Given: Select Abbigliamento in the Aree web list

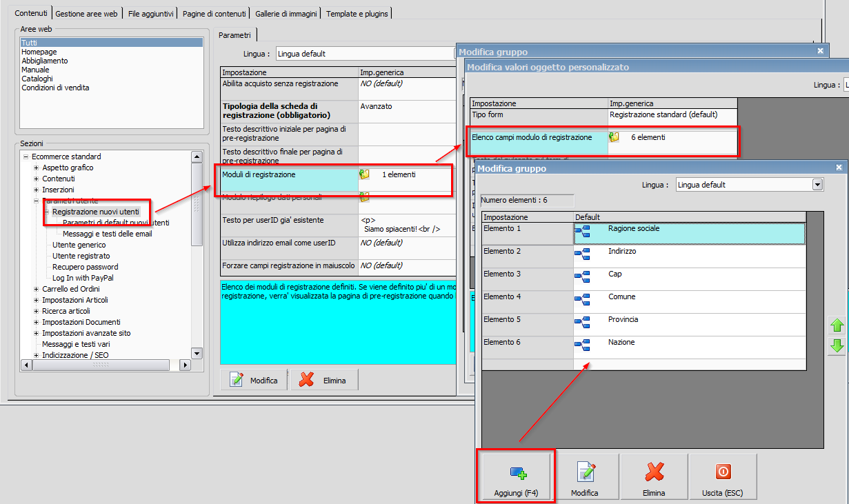Looking at the screenshot, I should pos(45,61).
